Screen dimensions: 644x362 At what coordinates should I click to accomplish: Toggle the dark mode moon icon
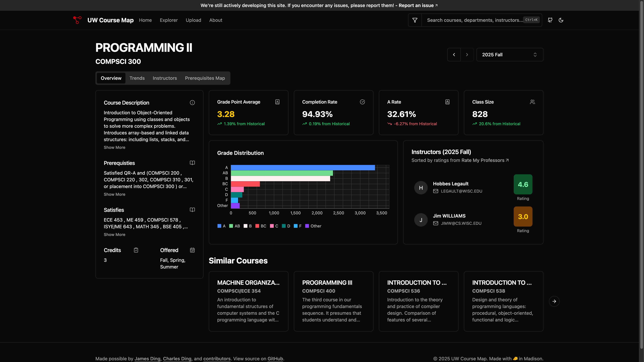(561, 20)
